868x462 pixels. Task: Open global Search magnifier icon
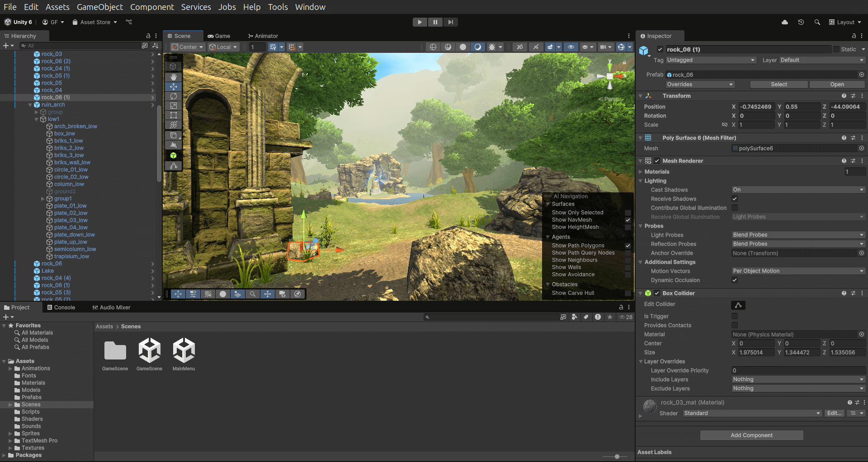click(817, 22)
